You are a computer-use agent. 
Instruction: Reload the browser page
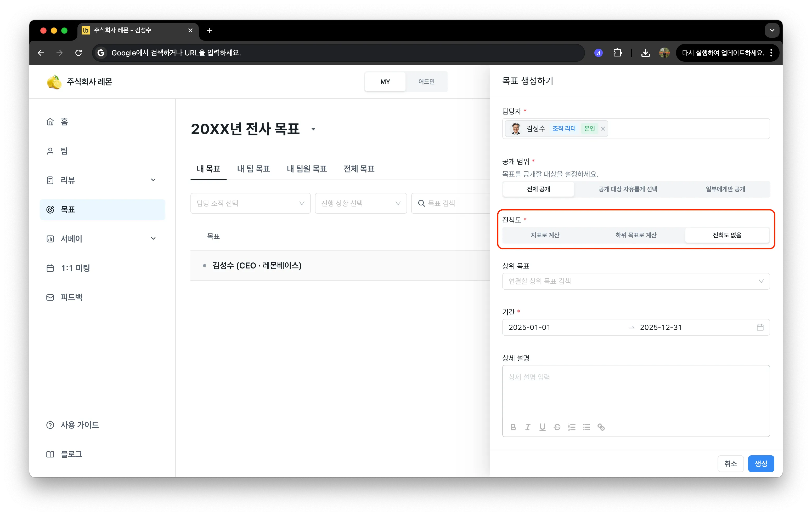78,53
